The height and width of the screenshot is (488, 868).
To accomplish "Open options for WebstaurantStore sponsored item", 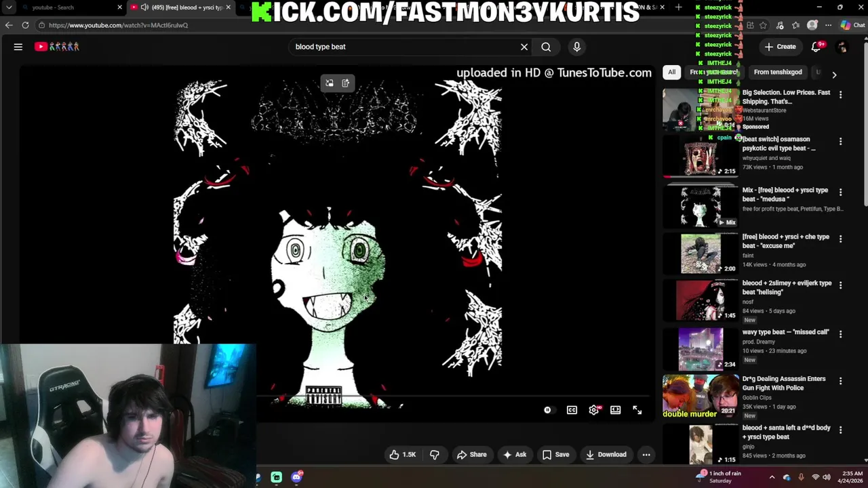I will point(840,95).
